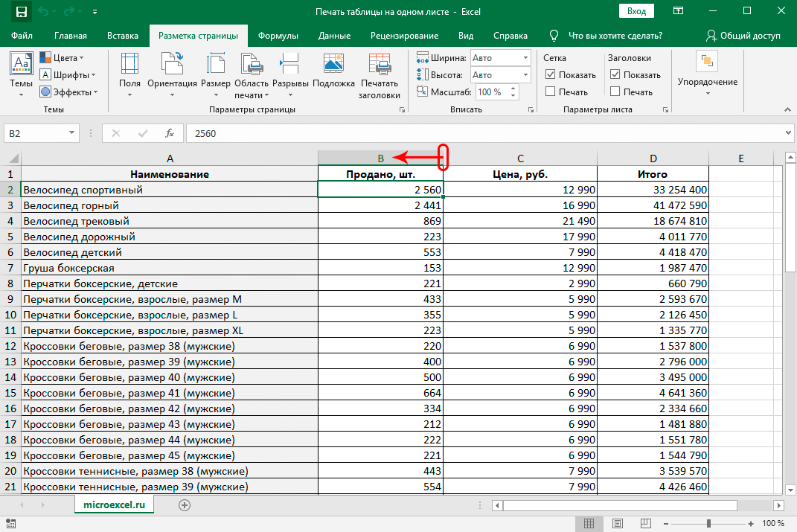Expand the Ширина dropdown set to Авто
The width and height of the screenshot is (797, 532).
tap(525, 57)
